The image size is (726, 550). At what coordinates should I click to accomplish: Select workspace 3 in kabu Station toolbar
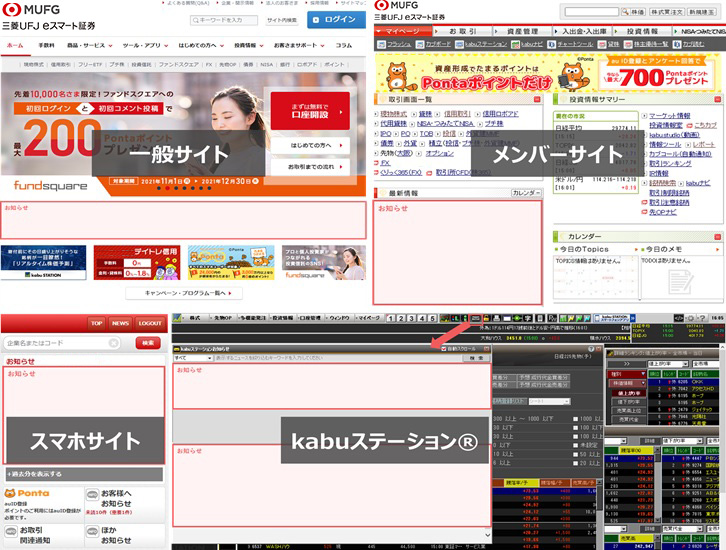point(412,318)
